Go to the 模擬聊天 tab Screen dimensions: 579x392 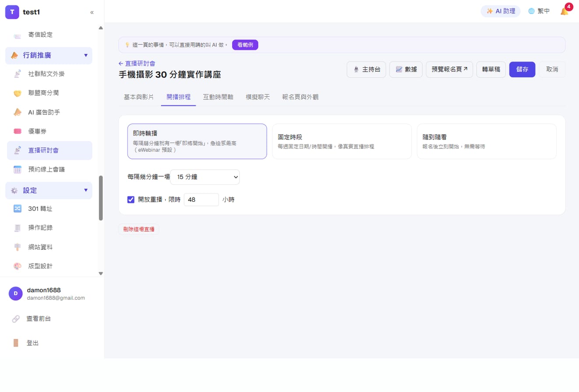tap(258, 97)
